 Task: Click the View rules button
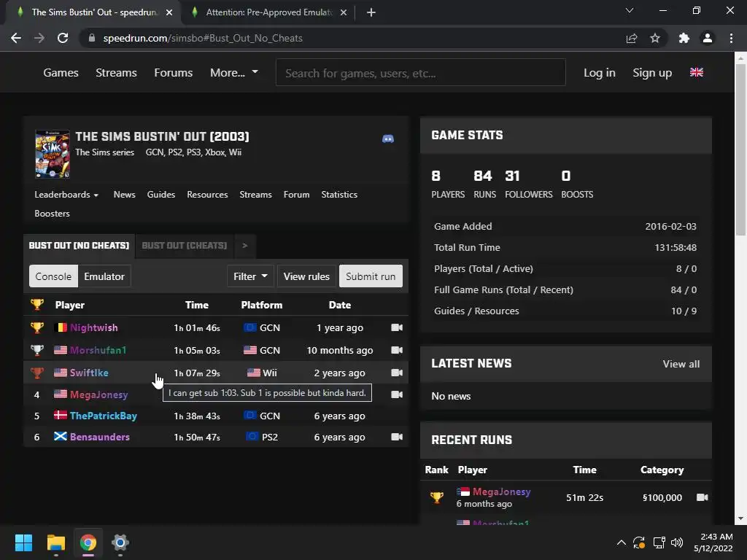pos(306,276)
